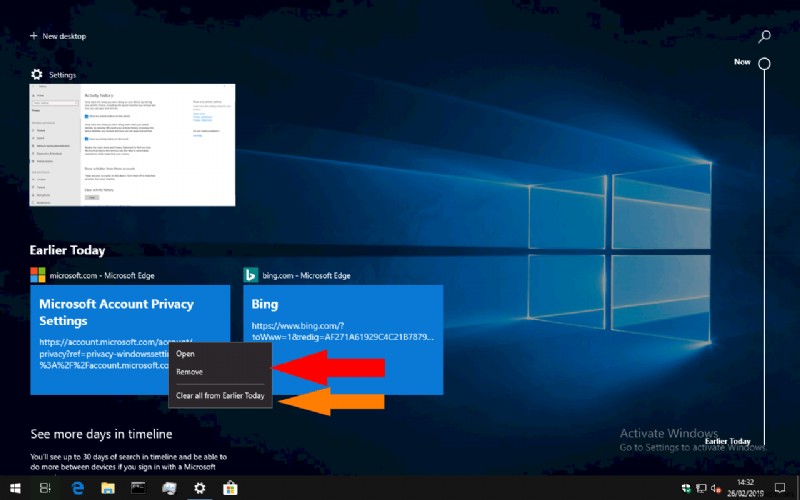Open the Bing activity card
Screen dimensions: 800x500
pos(343,339)
